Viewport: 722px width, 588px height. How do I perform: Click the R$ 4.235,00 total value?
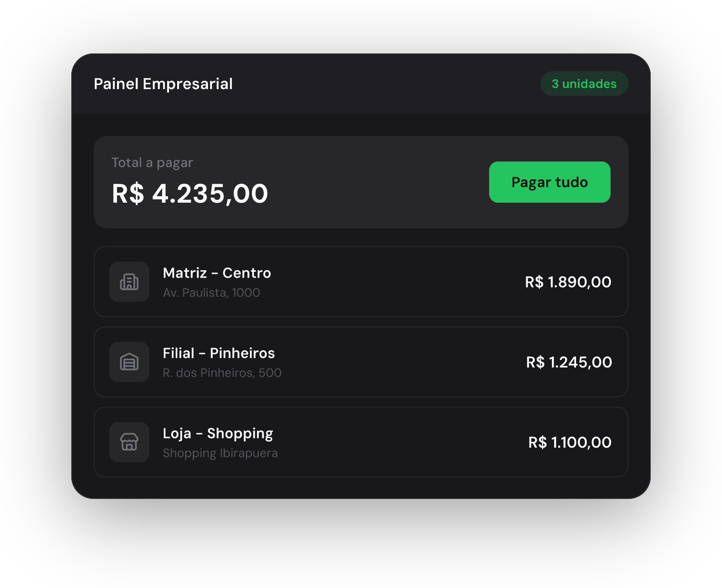pos(190,194)
